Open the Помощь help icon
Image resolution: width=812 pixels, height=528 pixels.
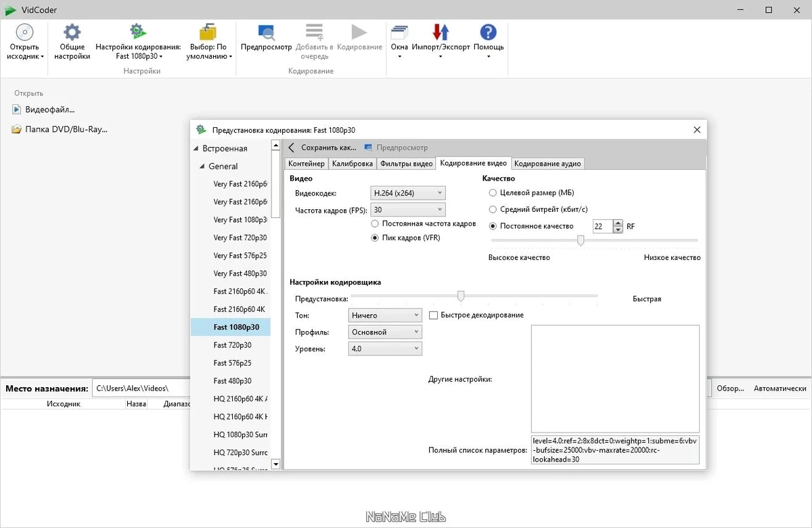(x=488, y=32)
